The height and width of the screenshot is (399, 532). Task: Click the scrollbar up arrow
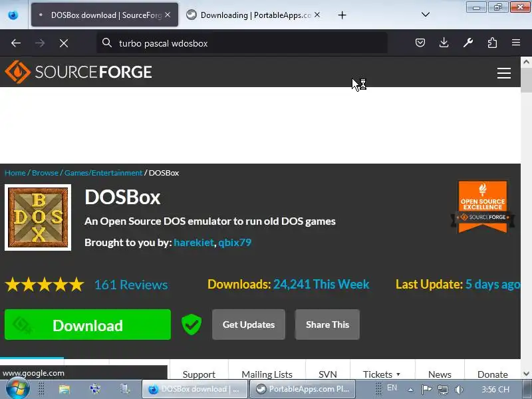pos(526,62)
